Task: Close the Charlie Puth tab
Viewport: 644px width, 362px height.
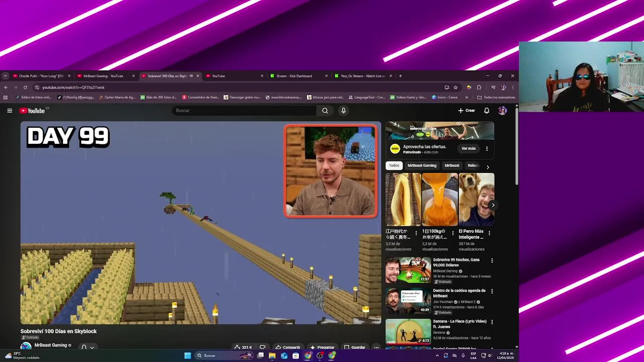Action: [x=69, y=76]
